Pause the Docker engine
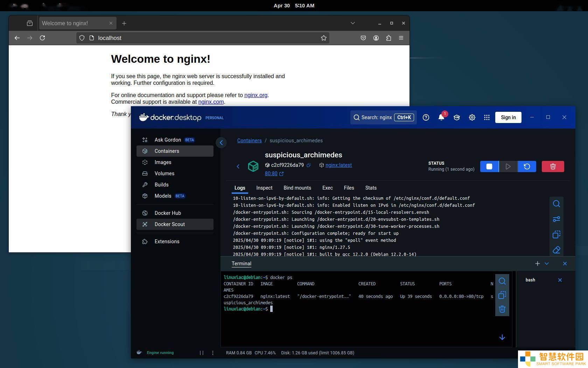This screenshot has width=588, height=368. [x=202, y=353]
